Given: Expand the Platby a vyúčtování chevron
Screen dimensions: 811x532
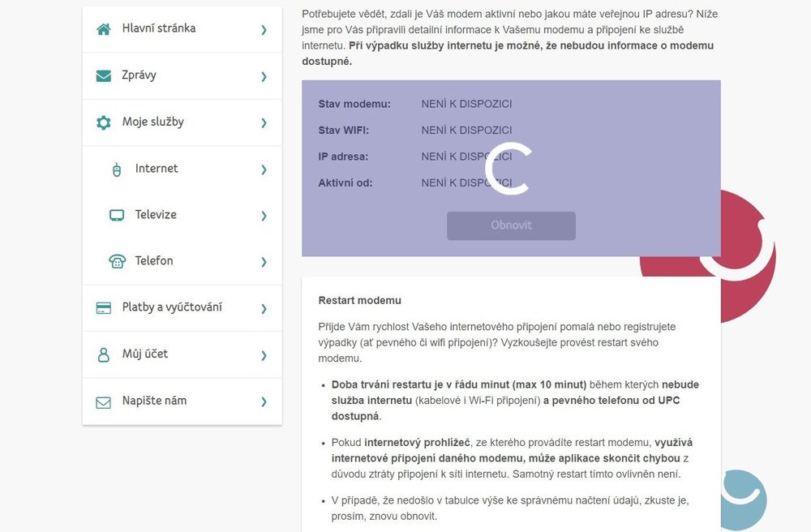Looking at the screenshot, I should click(264, 309).
